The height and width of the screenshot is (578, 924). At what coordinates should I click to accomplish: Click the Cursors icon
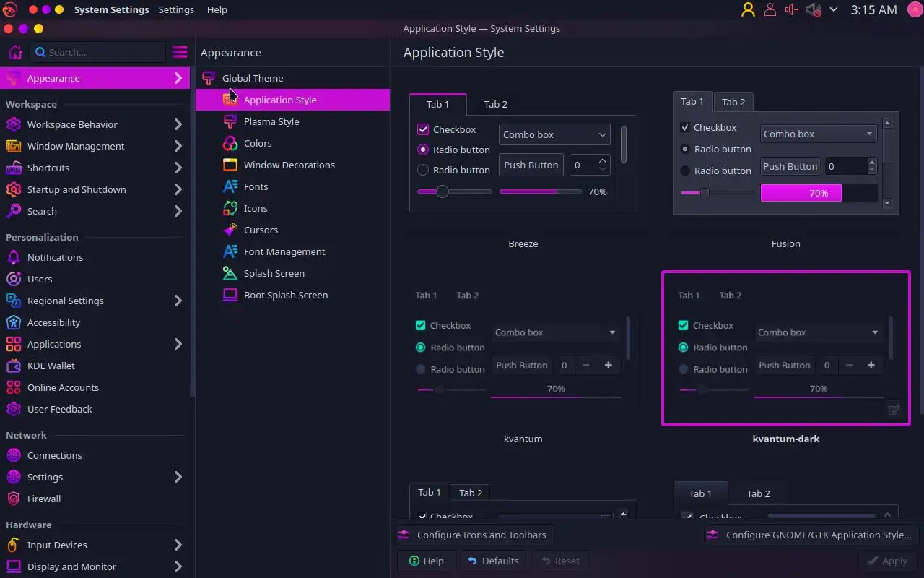point(230,230)
